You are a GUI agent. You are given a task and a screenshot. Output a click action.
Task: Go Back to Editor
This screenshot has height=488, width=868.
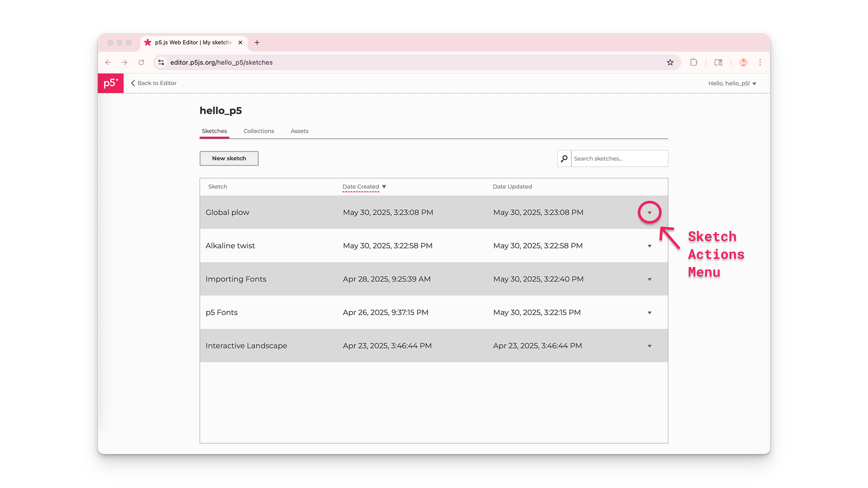click(154, 83)
